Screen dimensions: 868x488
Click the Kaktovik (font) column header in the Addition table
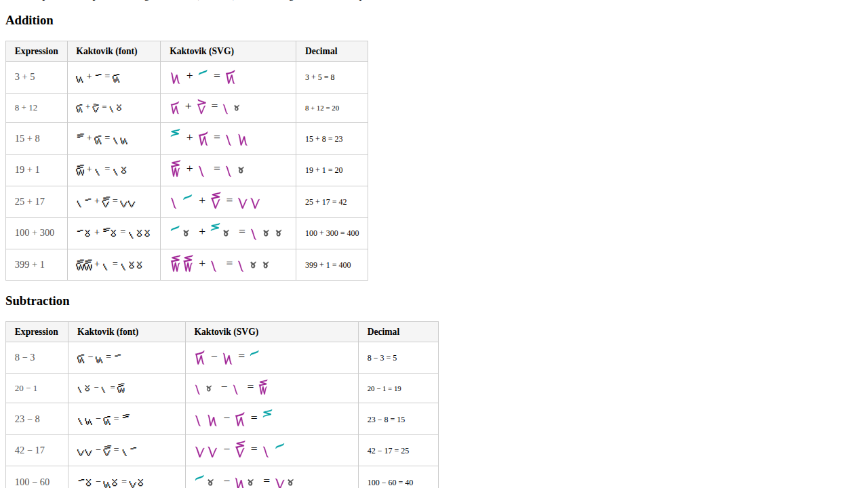tap(106, 51)
